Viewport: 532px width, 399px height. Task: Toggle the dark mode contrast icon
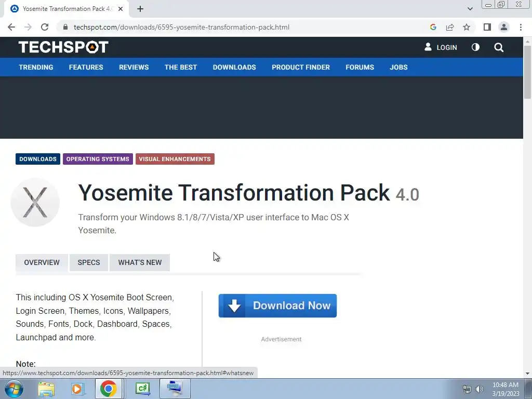(x=476, y=47)
